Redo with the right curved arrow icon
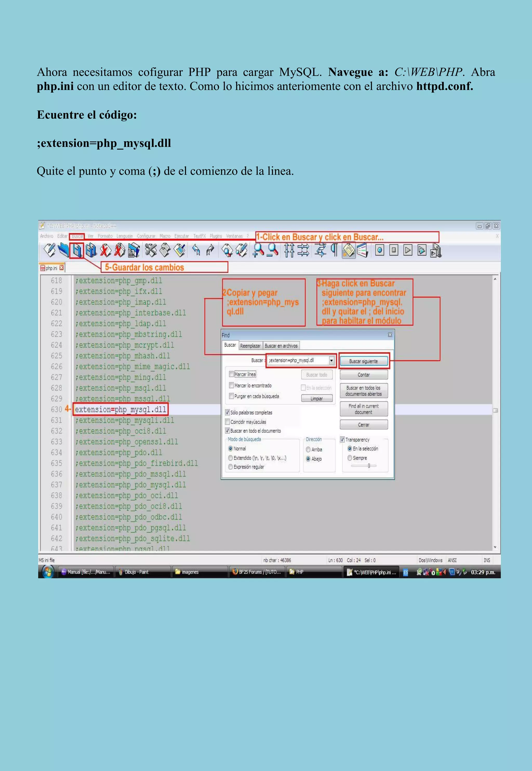The height and width of the screenshot is (771, 532). point(210,250)
